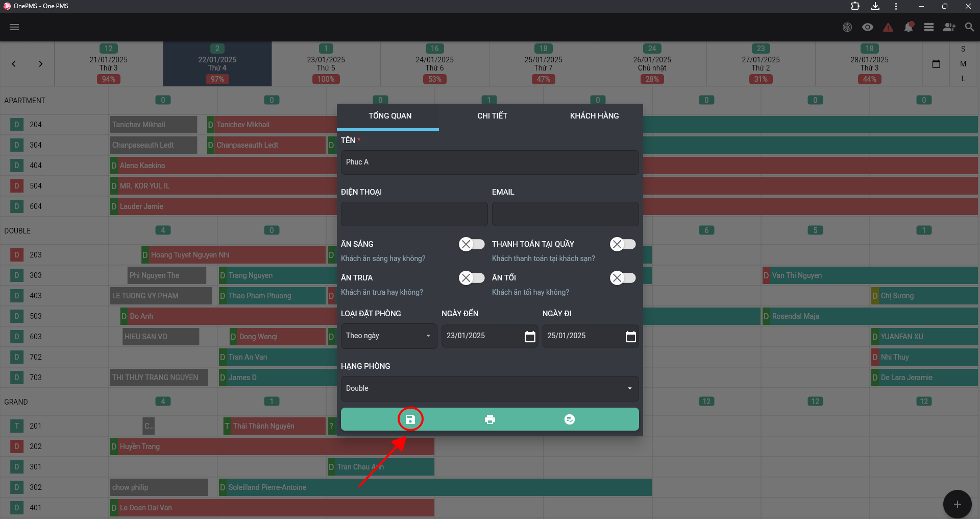Toggle the Thanh toán tại quầy switch
This screenshot has width=980, height=519.
click(623, 244)
